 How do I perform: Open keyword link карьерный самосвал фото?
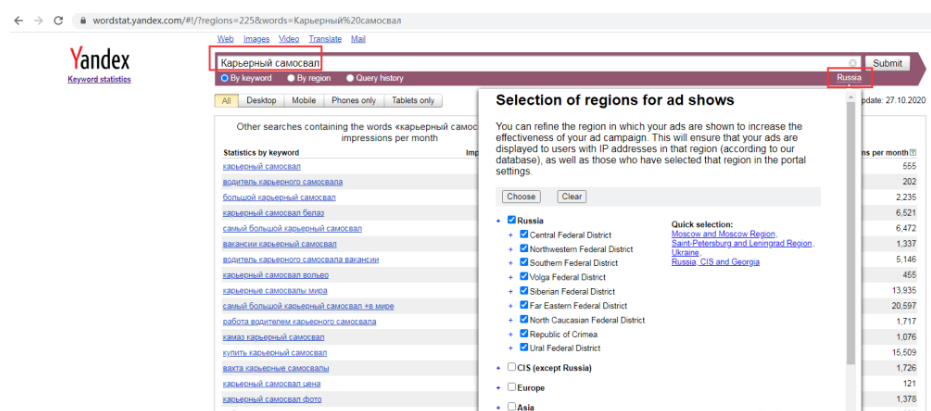pos(272,399)
